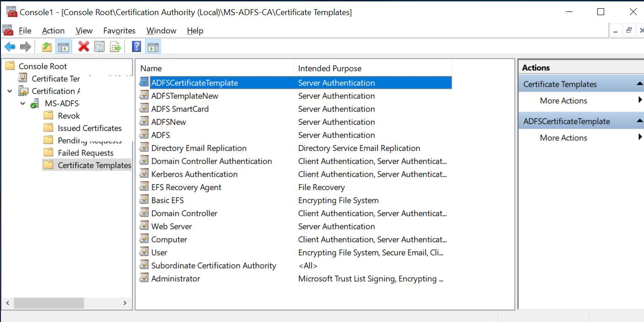Click the ADFSTemplateNew template icon

coord(144,96)
